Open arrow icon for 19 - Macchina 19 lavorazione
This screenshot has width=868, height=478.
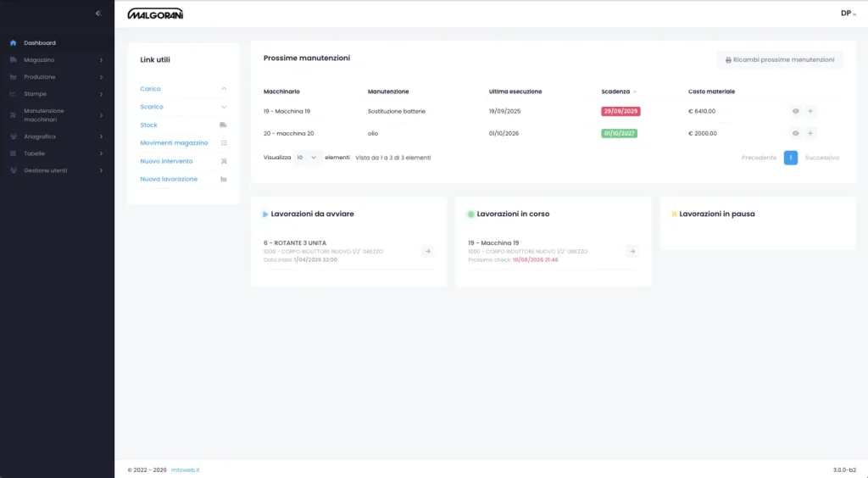[x=632, y=251]
